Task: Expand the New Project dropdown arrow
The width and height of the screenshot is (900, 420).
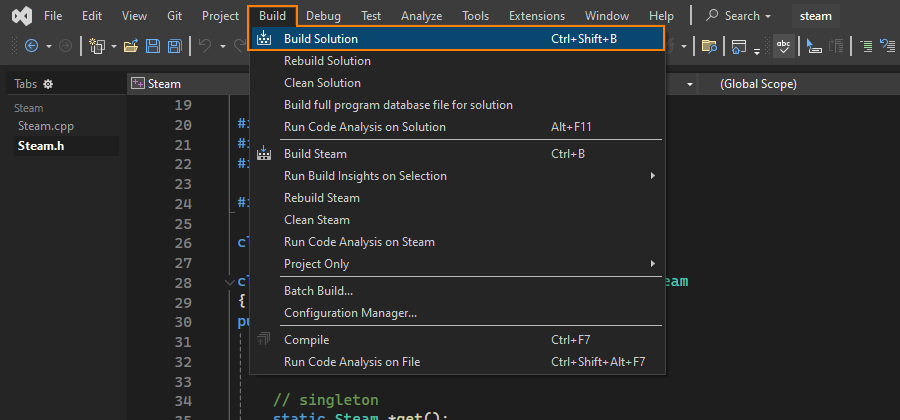Action: (x=114, y=46)
